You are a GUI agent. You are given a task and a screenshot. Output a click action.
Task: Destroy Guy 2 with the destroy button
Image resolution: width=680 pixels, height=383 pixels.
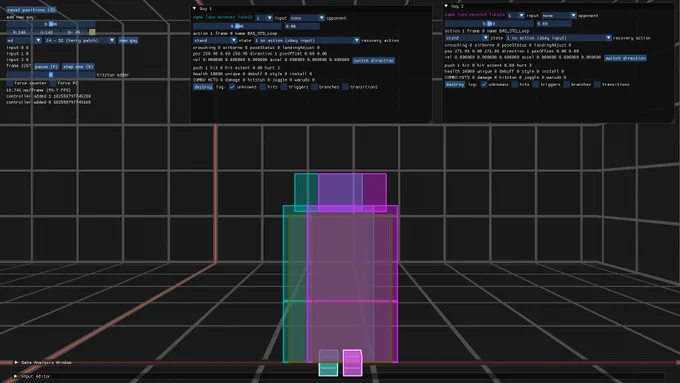pyautogui.click(x=454, y=84)
